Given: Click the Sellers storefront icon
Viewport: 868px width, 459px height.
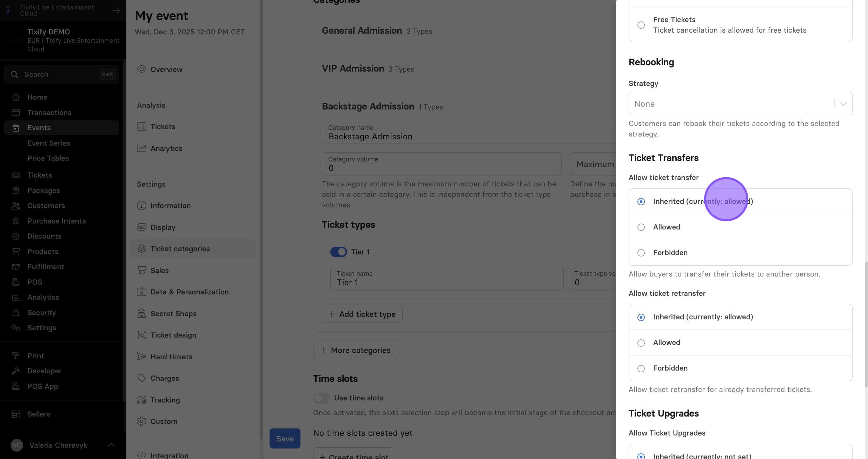Looking at the screenshot, I should pos(16,414).
